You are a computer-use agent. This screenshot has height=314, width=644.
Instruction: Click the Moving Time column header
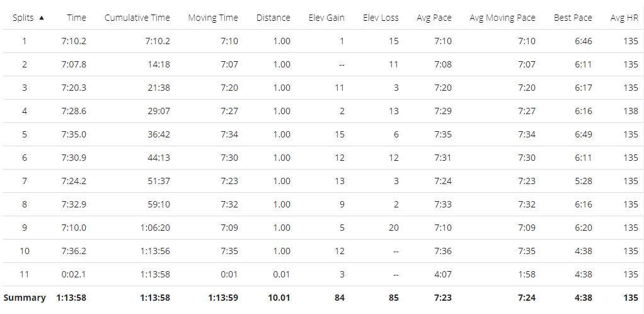point(212,18)
